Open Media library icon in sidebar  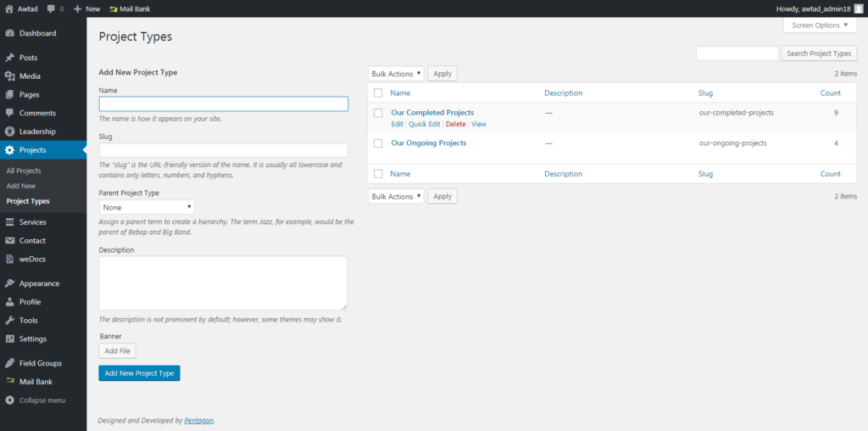click(x=10, y=76)
